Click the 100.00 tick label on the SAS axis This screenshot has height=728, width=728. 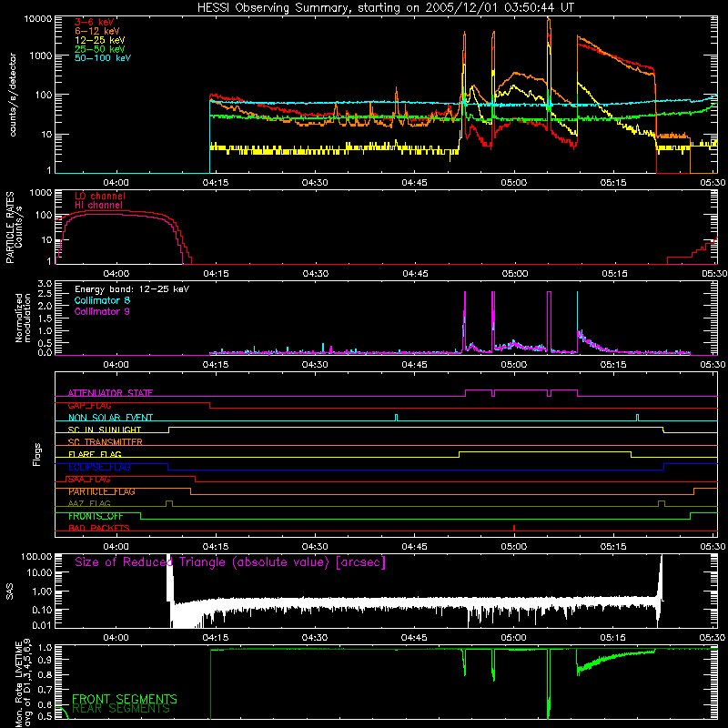[x=36, y=556]
